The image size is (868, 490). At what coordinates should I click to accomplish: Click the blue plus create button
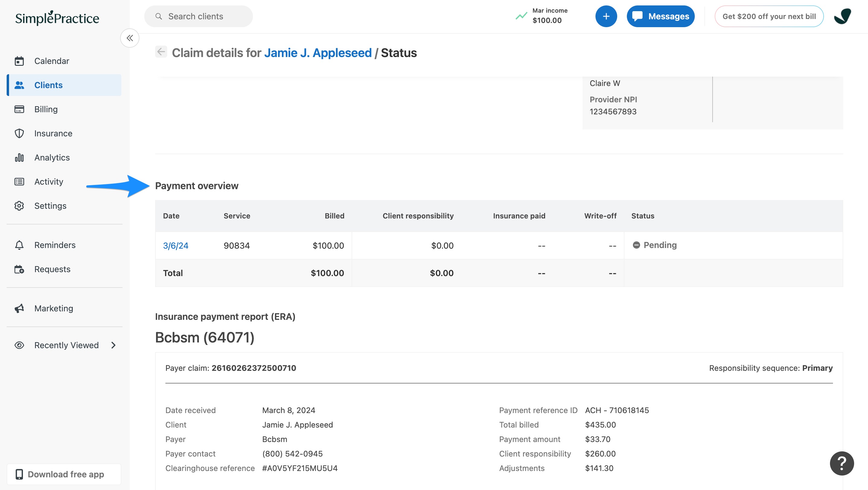606,16
